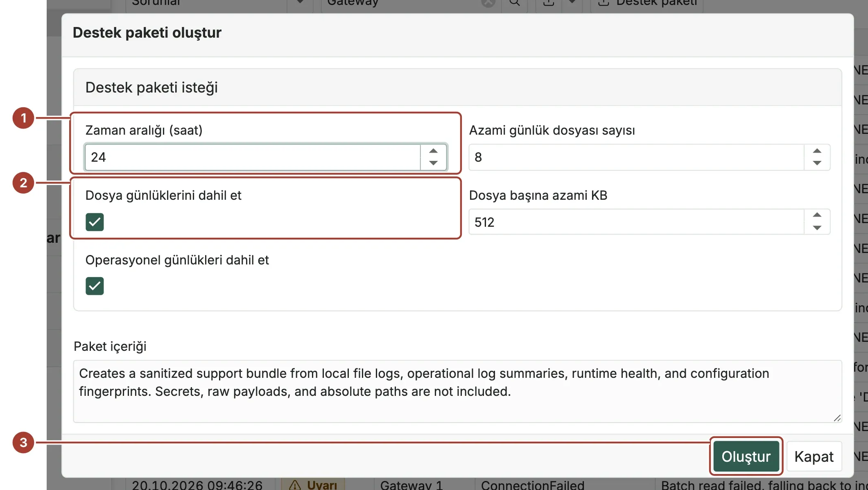Toggle Operasyonel günlükleri dahil et checkbox
The width and height of the screenshot is (868, 490).
(x=95, y=286)
